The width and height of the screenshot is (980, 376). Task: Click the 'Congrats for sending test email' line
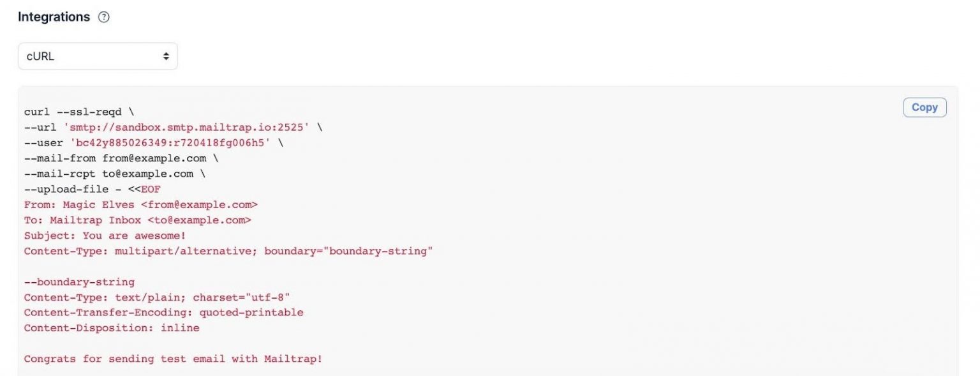(173, 359)
